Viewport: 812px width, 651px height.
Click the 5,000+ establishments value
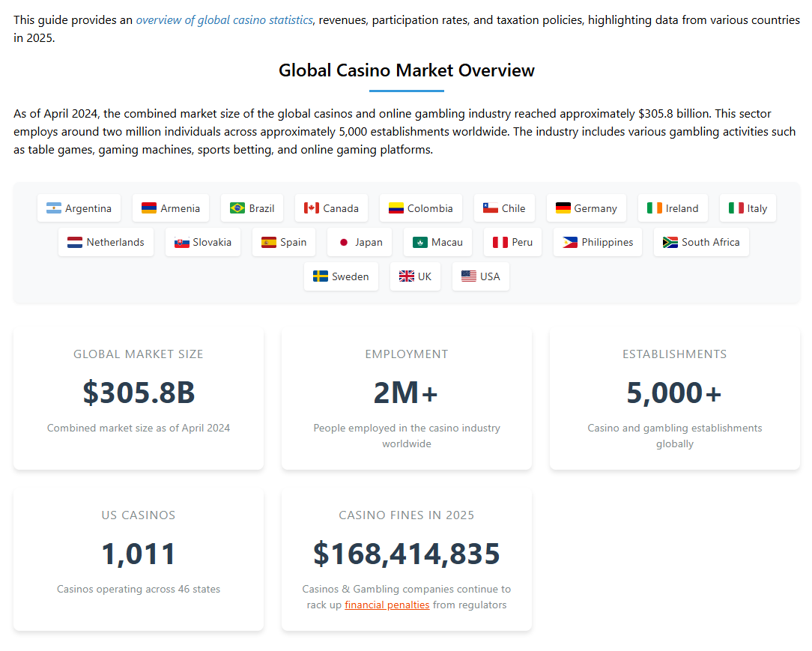tap(674, 393)
